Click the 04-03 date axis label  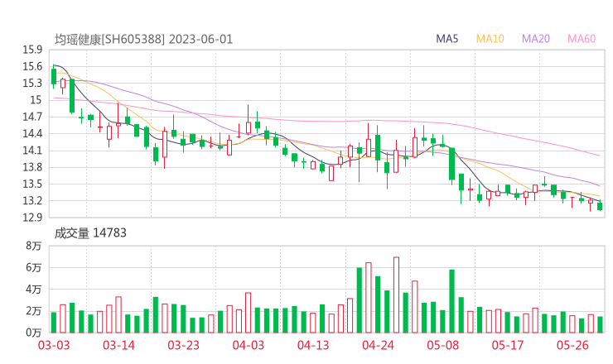click(x=249, y=345)
